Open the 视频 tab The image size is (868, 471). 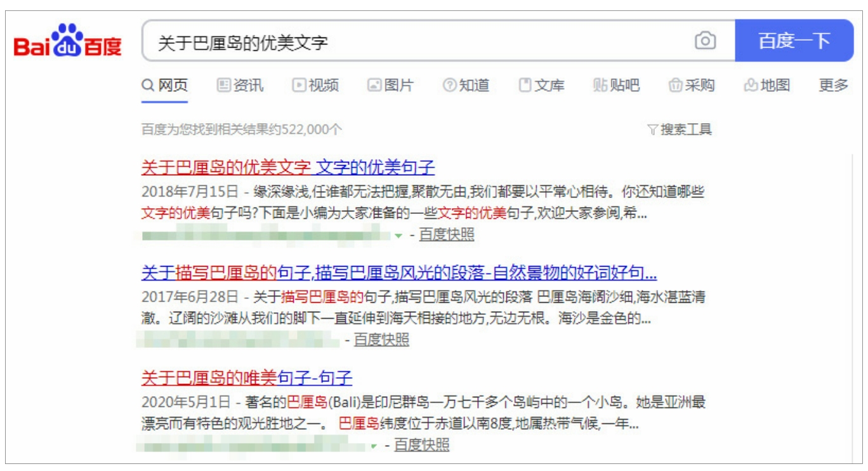point(315,86)
